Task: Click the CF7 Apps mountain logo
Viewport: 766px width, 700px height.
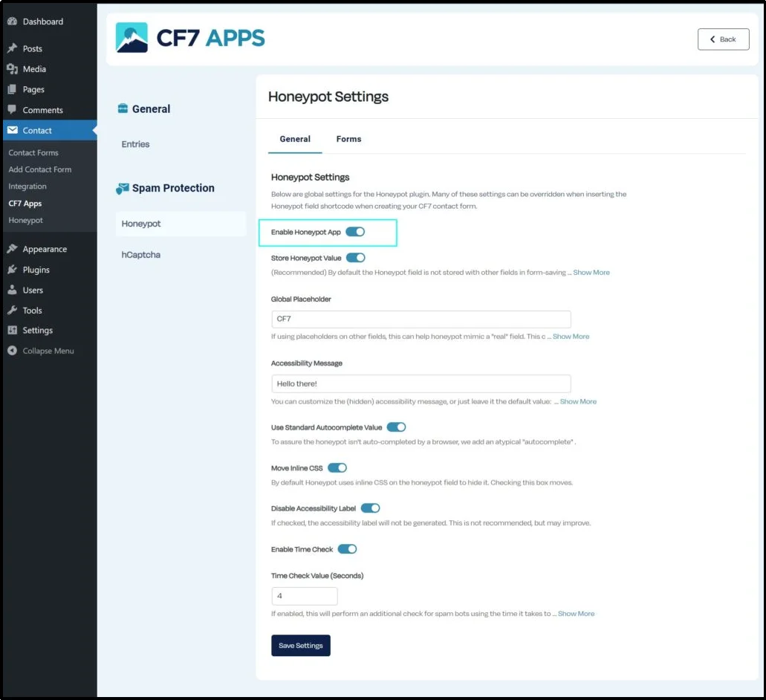Action: coord(131,36)
